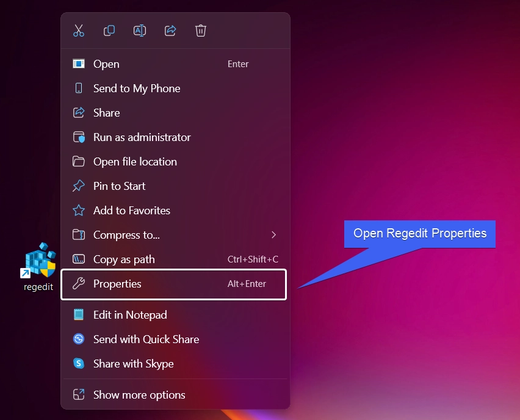Click the zip folder icon beside Compress to
This screenshot has width=520, height=420.
[x=79, y=235]
